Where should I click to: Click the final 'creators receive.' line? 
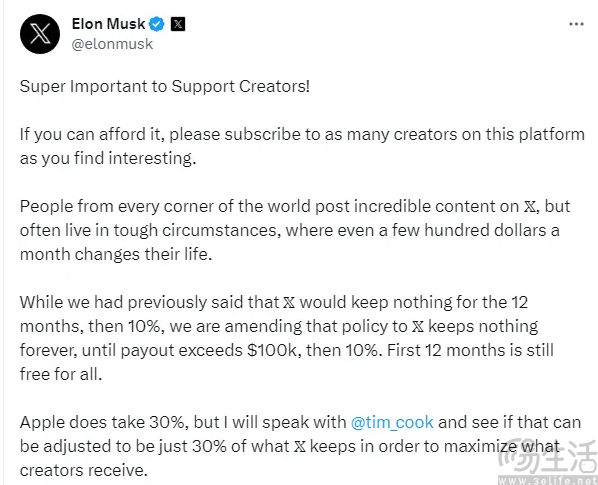tap(84, 470)
